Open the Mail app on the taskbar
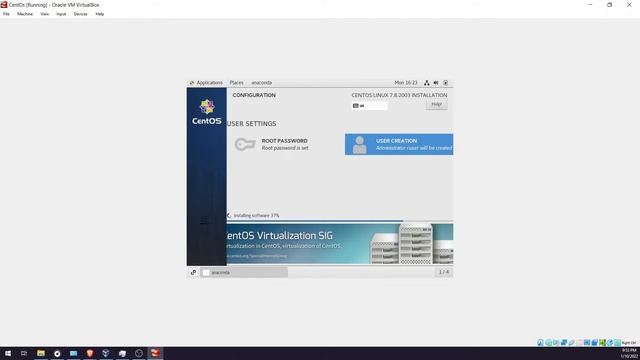The width and height of the screenshot is (640, 360). pyautogui.click(x=73, y=353)
